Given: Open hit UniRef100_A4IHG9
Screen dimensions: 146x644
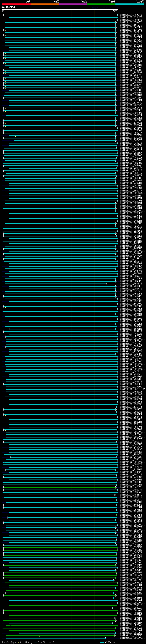Looking at the screenshot, I should pos(131,344).
